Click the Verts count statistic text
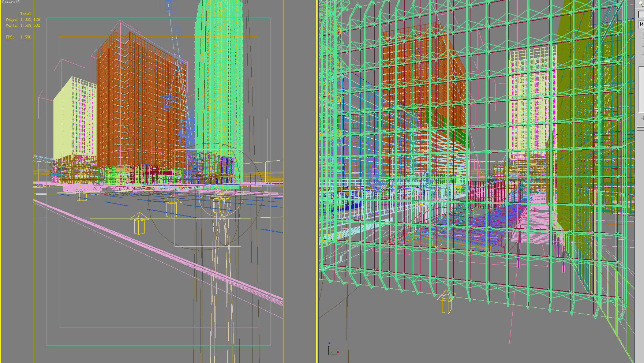This screenshot has width=644, height=363. pos(23,26)
